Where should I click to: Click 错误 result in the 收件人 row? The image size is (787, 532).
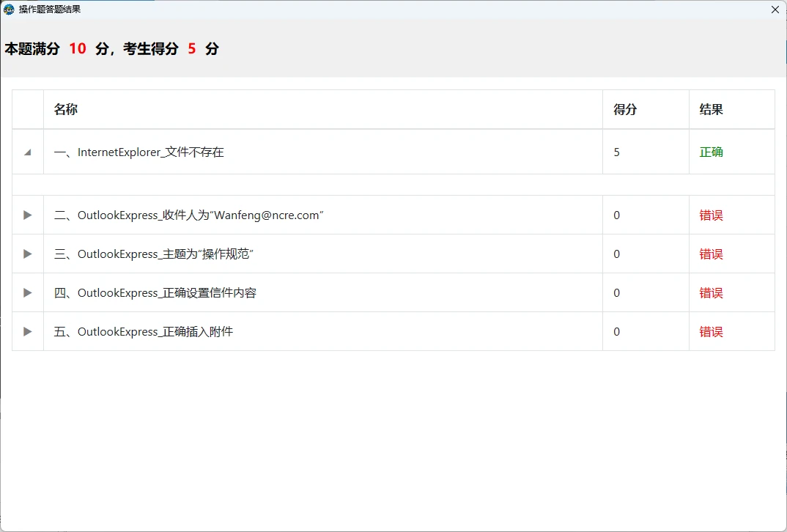click(711, 215)
